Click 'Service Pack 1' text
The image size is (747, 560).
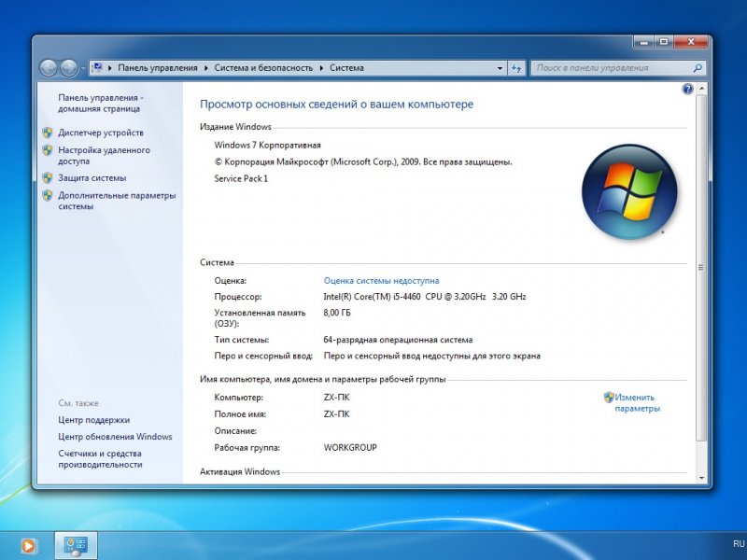tap(241, 178)
